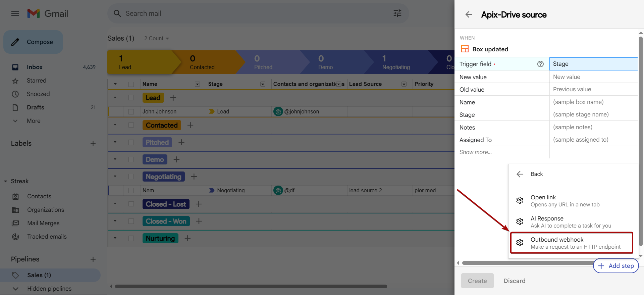
Task: Open Mail Merges icon
Action: 15,223
